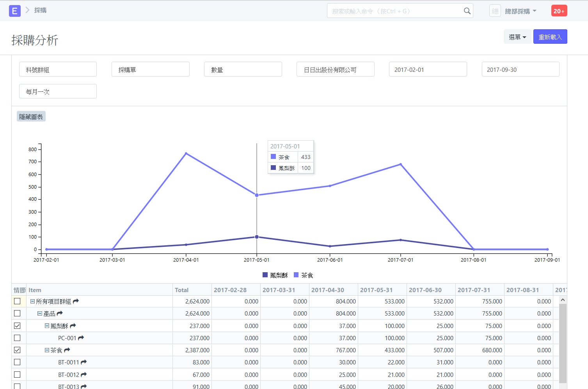The height and width of the screenshot is (389, 588).
Task: Click the 隱藏圖表 button
Action: click(31, 117)
